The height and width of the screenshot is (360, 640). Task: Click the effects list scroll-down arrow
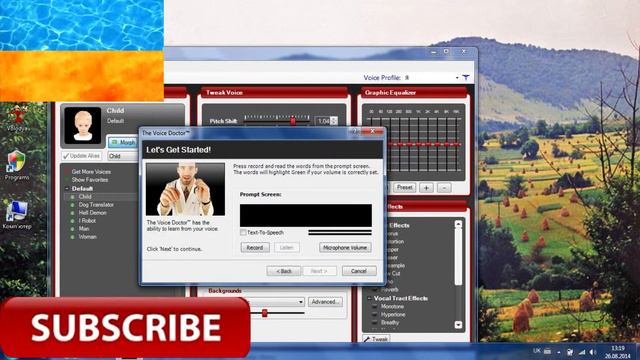(x=458, y=324)
